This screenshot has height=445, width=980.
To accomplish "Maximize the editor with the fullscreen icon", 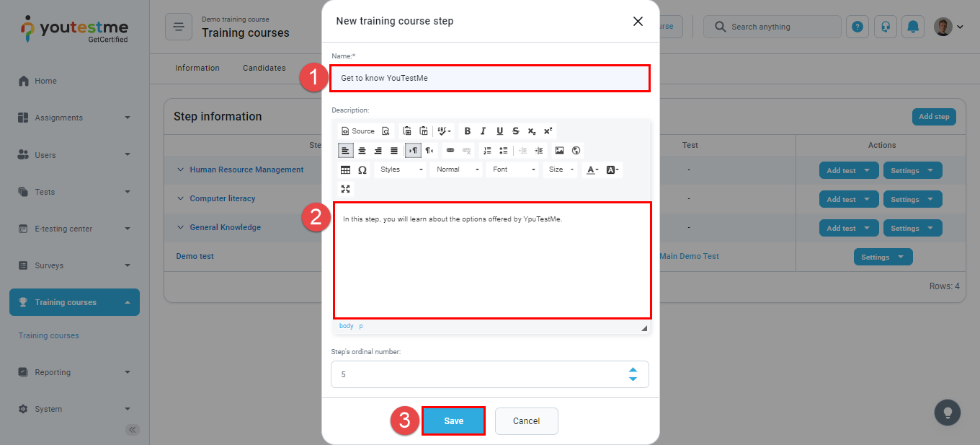I will click(x=346, y=189).
